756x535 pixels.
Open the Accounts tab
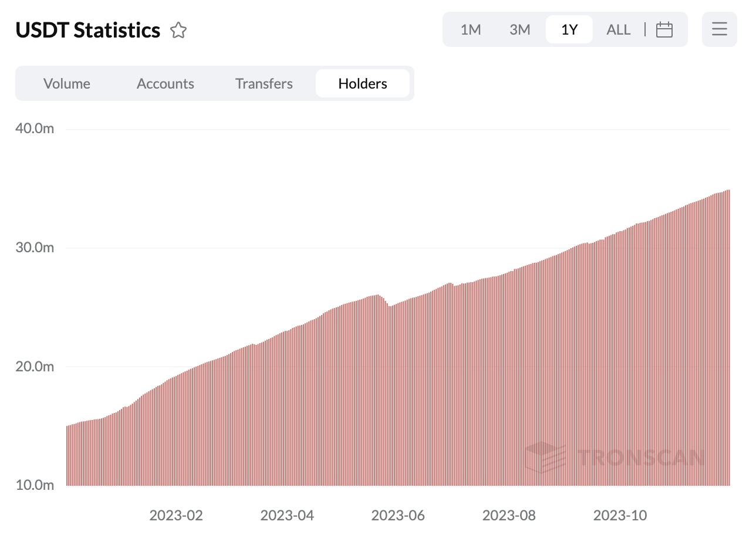tap(165, 83)
